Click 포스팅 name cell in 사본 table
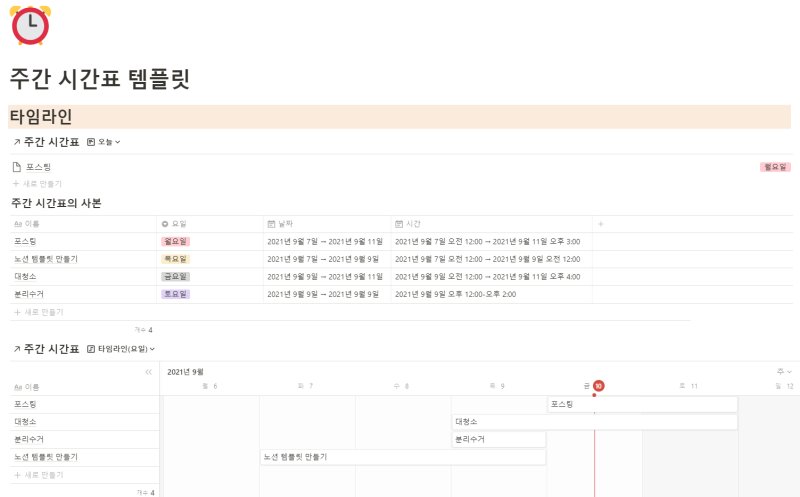The image size is (800, 497). (x=83, y=241)
